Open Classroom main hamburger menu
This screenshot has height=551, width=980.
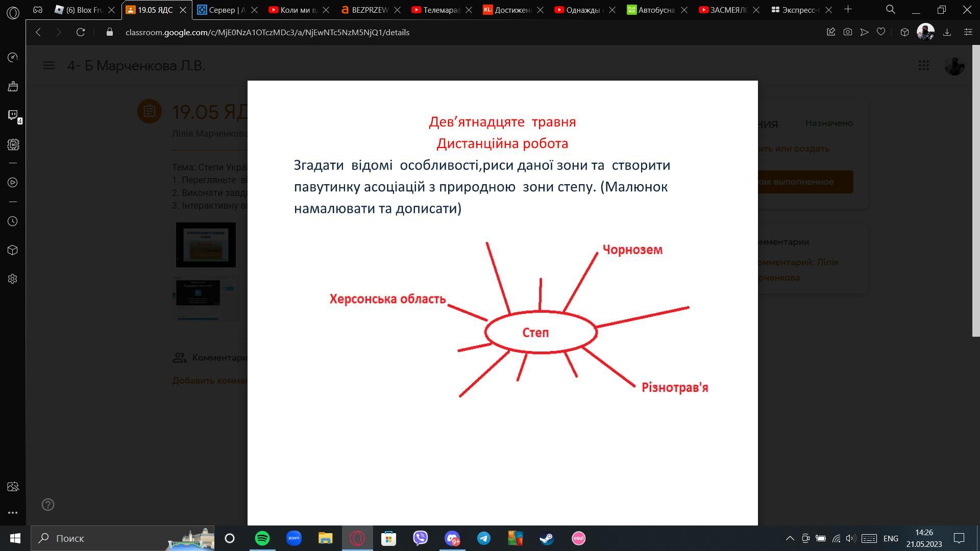[49, 66]
